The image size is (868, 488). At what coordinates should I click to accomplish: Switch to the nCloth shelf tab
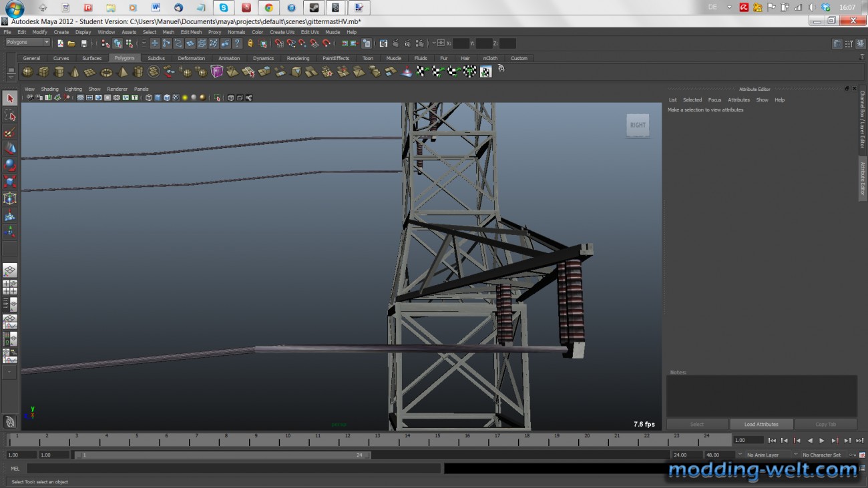(490, 58)
